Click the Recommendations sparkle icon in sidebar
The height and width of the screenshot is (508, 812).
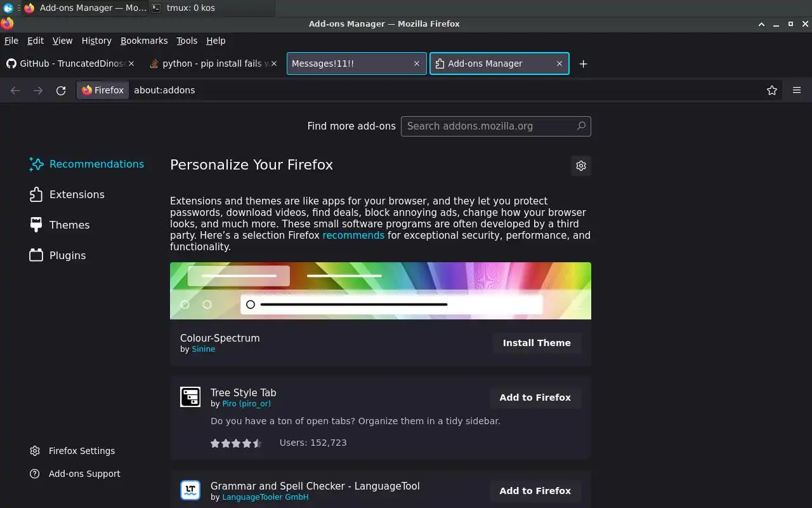pyautogui.click(x=36, y=164)
